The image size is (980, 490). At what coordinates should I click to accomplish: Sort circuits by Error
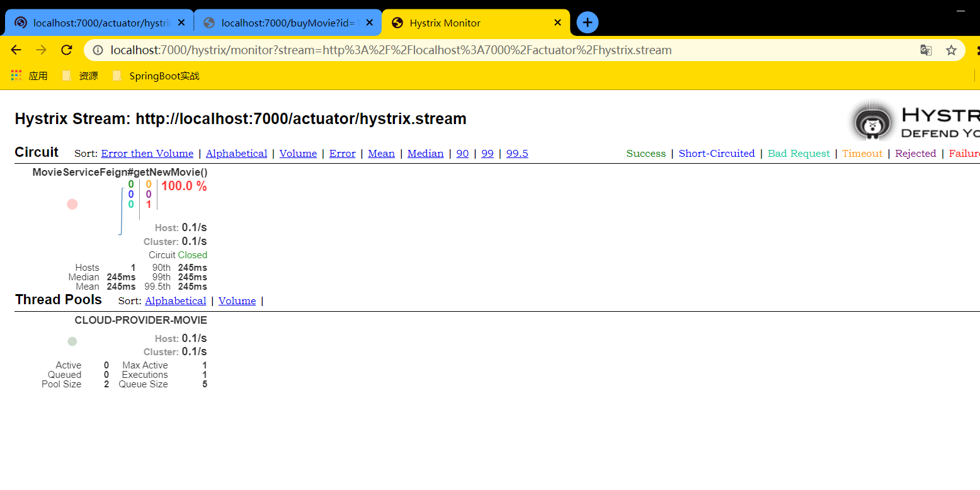click(x=343, y=154)
